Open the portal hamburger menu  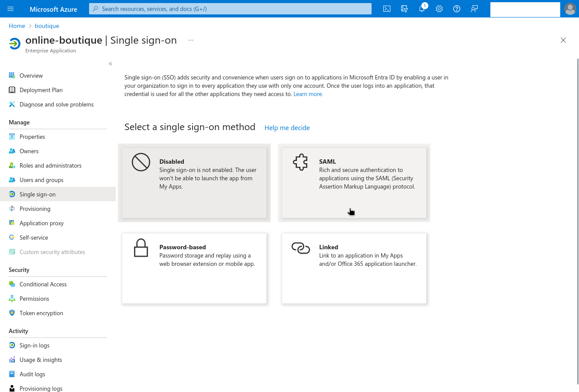pos(10,8)
